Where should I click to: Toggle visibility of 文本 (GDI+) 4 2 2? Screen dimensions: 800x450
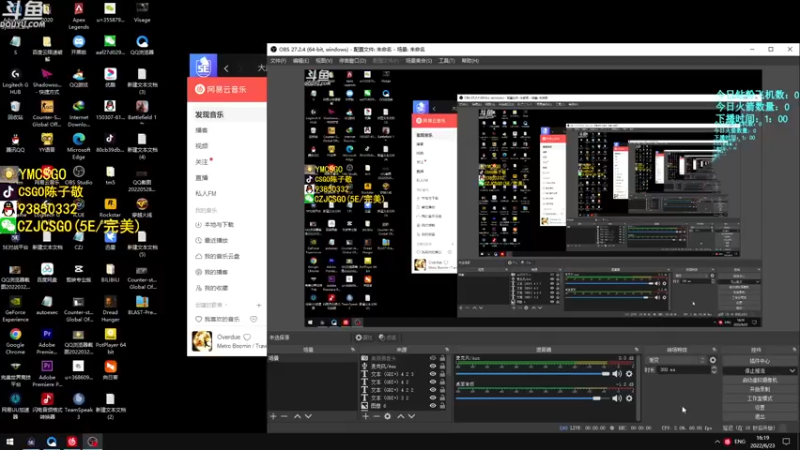(433, 390)
